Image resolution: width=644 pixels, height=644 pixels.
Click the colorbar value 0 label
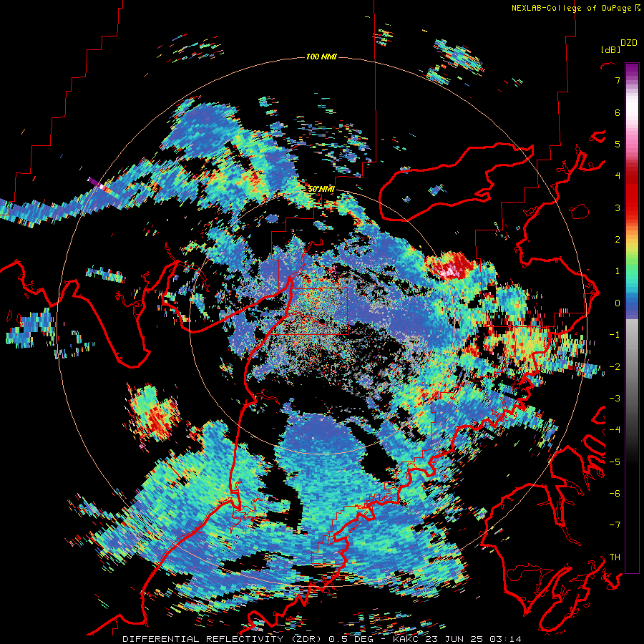click(x=618, y=303)
